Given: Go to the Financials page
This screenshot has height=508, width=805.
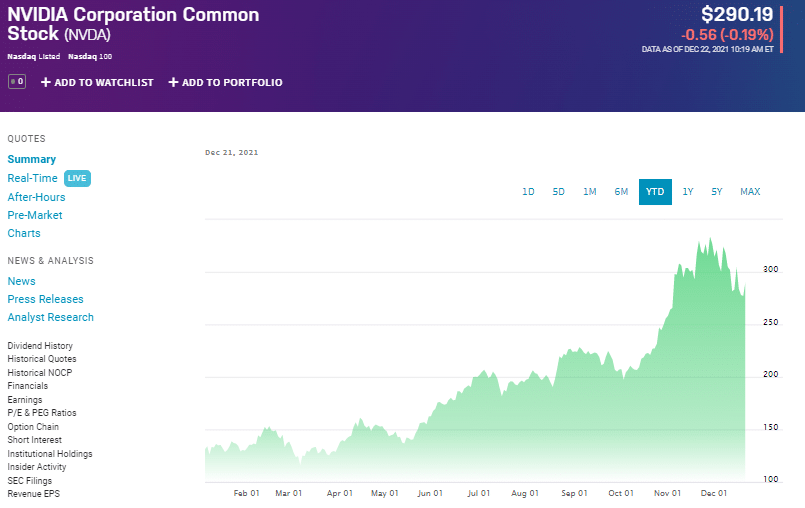Looking at the screenshot, I should click(x=28, y=386).
